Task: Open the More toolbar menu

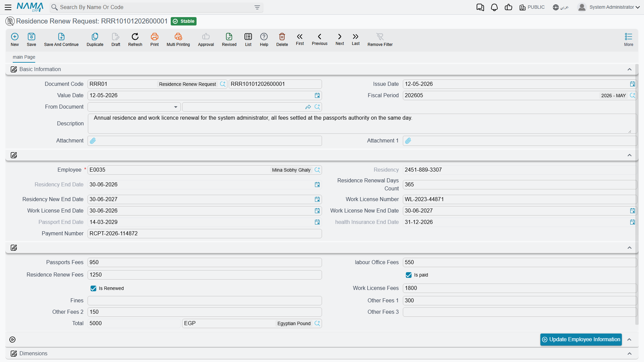Action: click(629, 39)
